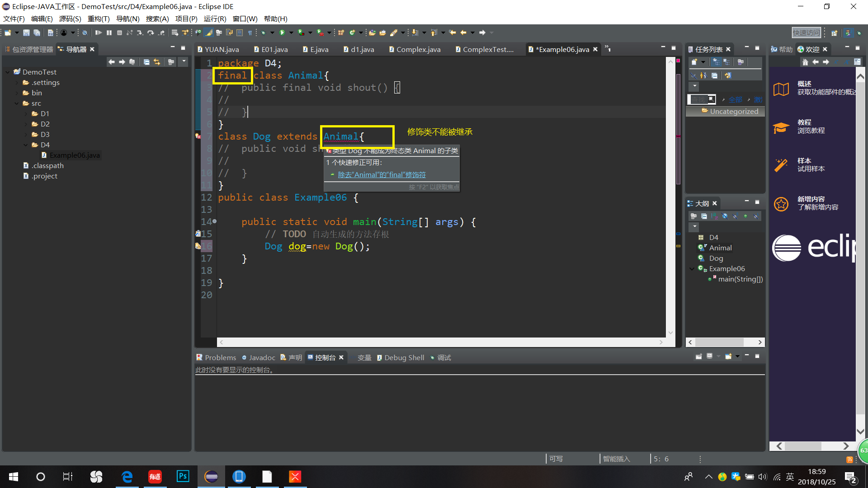Click Back arrow in Navigator panel toolbar

point(112,62)
